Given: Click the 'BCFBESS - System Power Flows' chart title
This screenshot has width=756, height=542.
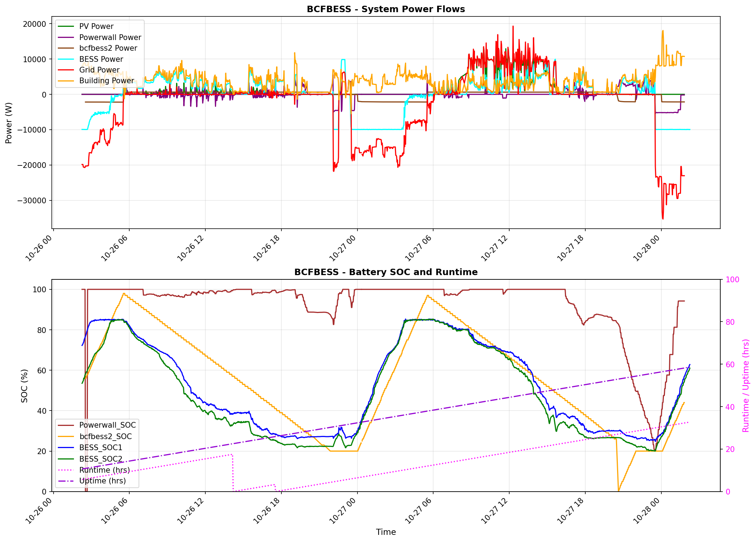Looking at the screenshot, I should pos(386,9).
